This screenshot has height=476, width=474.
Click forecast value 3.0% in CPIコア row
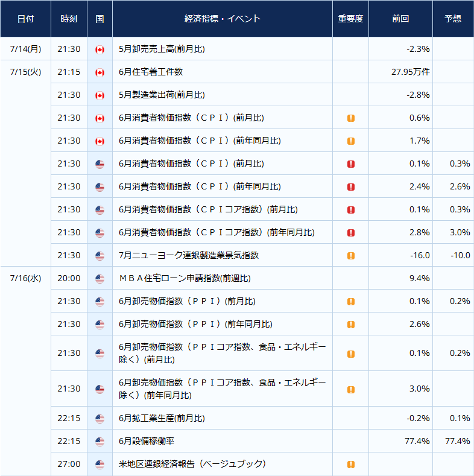(460, 232)
